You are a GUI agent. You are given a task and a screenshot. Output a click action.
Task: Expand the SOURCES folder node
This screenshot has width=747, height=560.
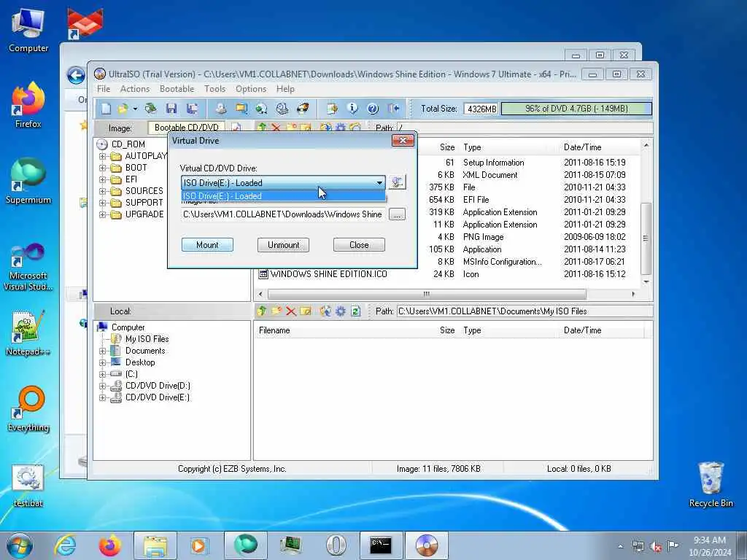102,191
